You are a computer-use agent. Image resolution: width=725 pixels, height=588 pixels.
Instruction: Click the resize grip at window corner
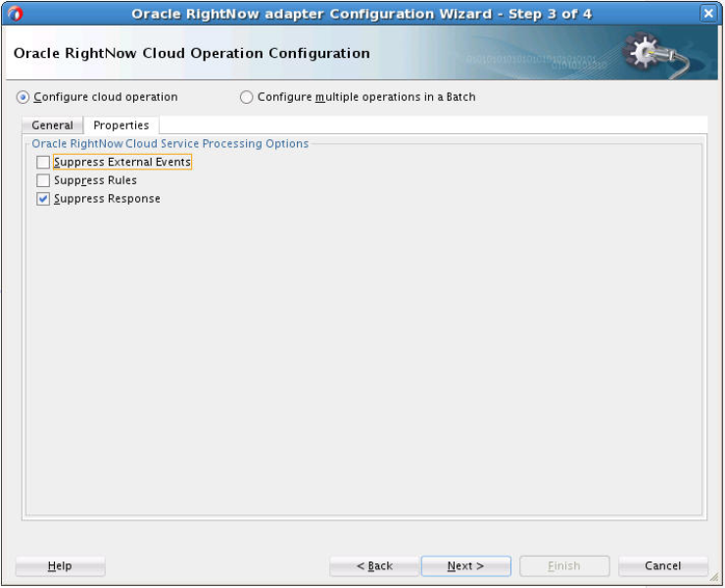click(714, 578)
